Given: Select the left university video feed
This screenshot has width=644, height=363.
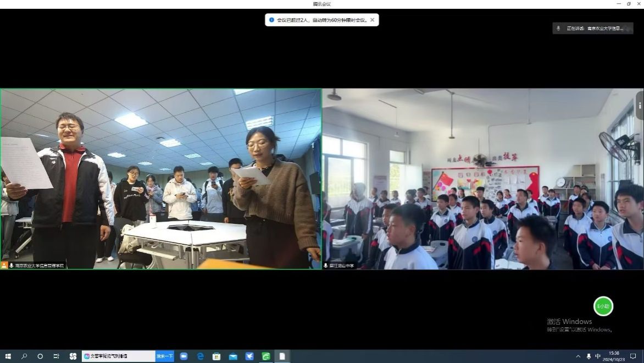Looking at the screenshot, I should (x=161, y=179).
